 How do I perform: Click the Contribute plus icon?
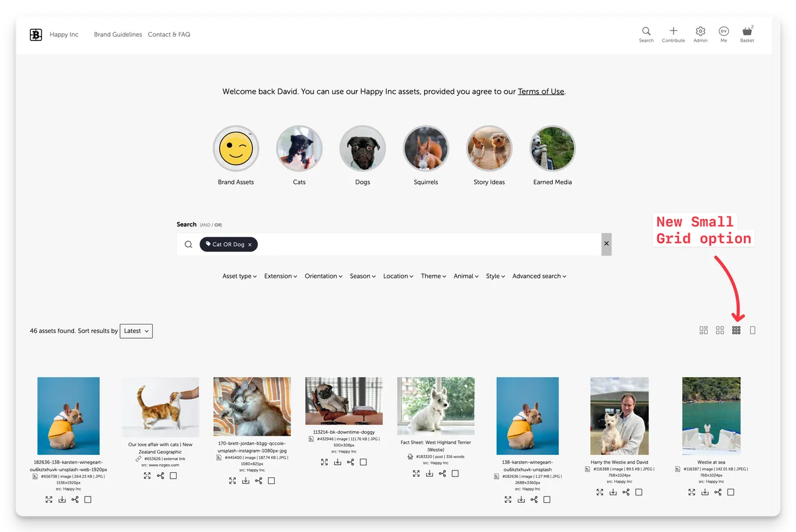point(673,32)
